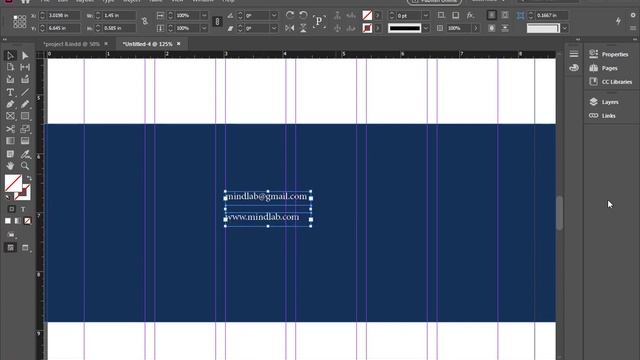
Task: Select the Eyedropper tool
Action: pyautogui.click(x=25, y=154)
